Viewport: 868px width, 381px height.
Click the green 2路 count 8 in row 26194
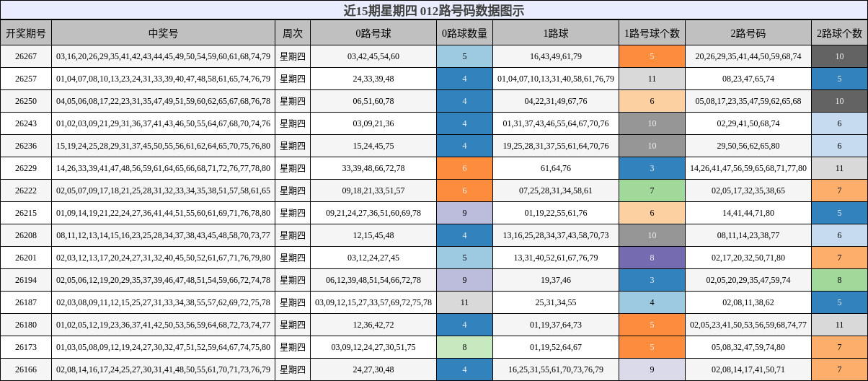[x=839, y=280]
